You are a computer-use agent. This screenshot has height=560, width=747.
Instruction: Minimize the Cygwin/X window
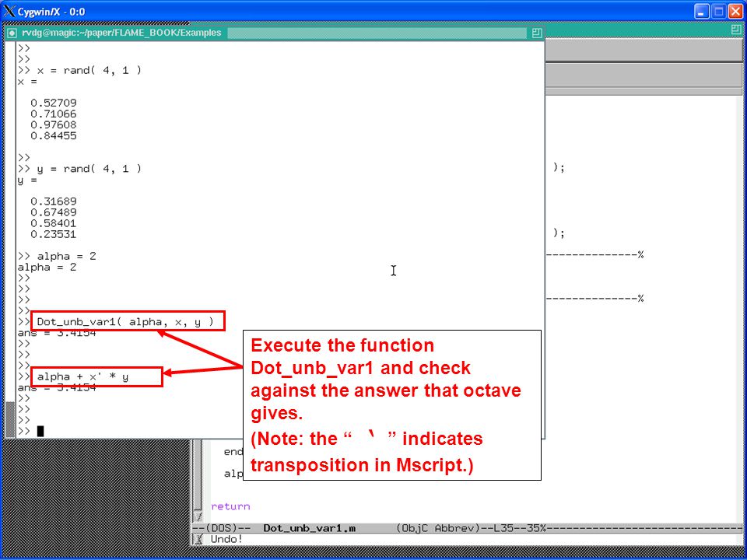tap(701, 12)
